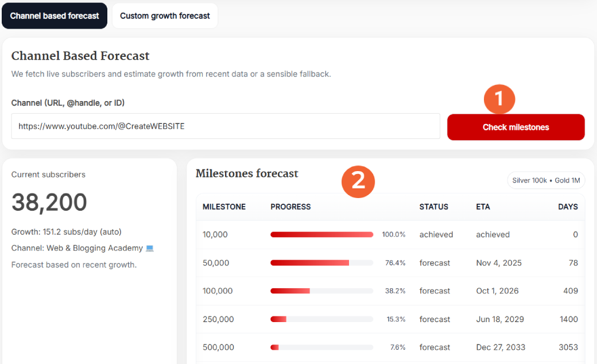Screen dimensions: 597x364
Task: Click the Current subscribers label
Action: click(48, 175)
